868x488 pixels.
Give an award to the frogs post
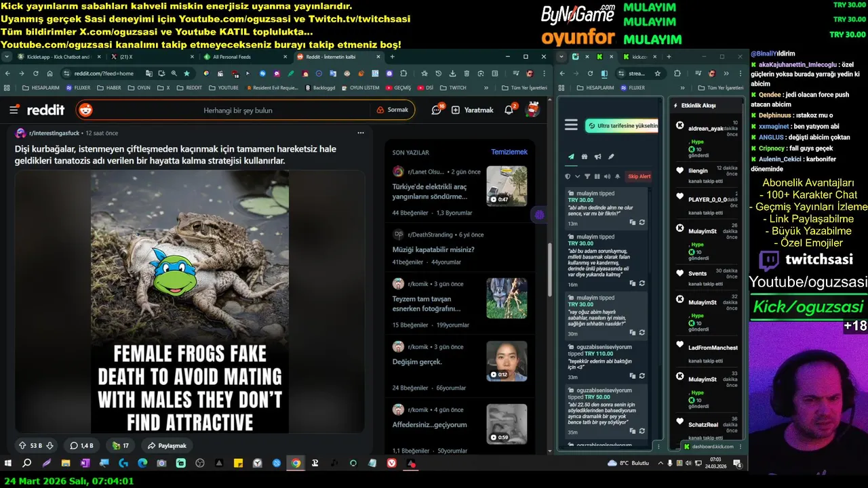(x=120, y=445)
